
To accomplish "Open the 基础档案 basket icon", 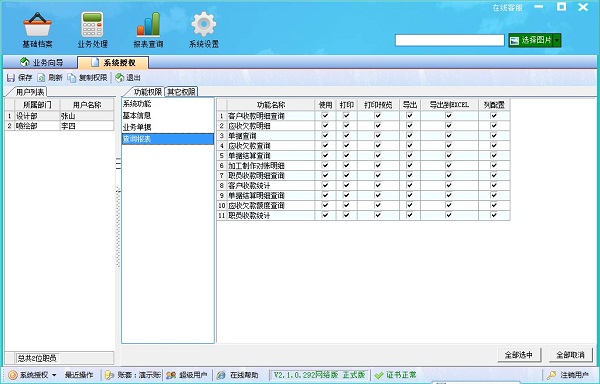I will (x=37, y=24).
